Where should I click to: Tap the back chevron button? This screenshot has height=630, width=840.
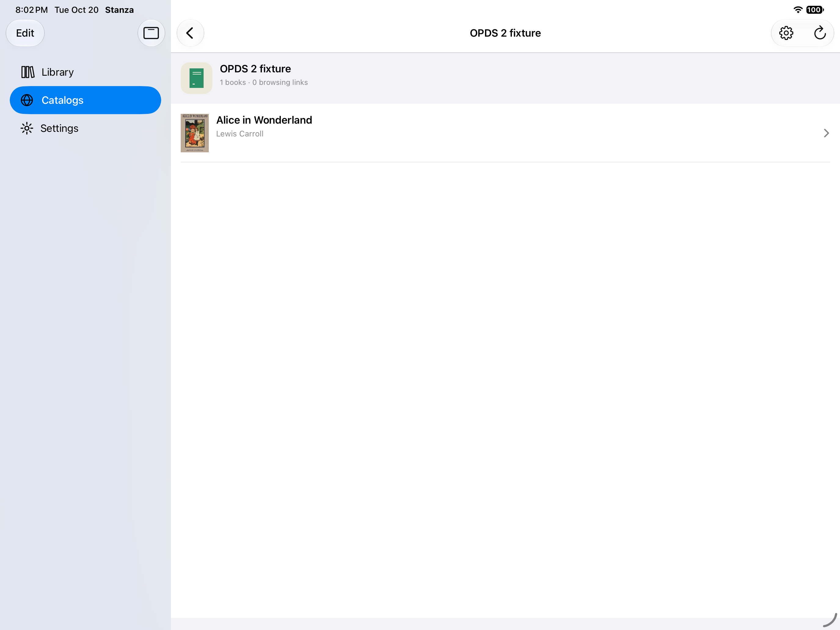190,33
